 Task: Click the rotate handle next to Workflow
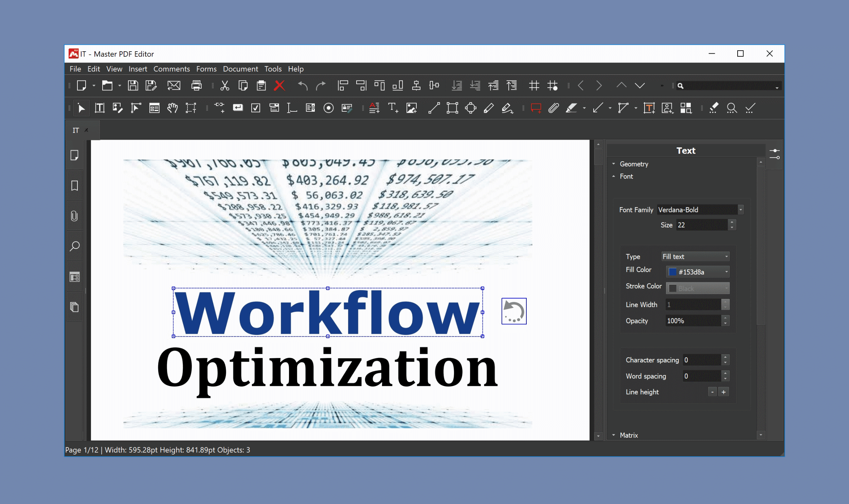tap(514, 311)
